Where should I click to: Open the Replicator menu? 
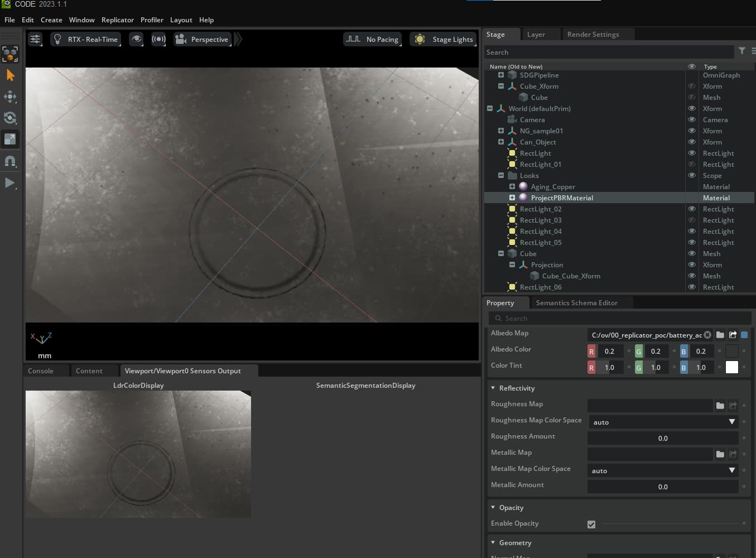(x=117, y=20)
